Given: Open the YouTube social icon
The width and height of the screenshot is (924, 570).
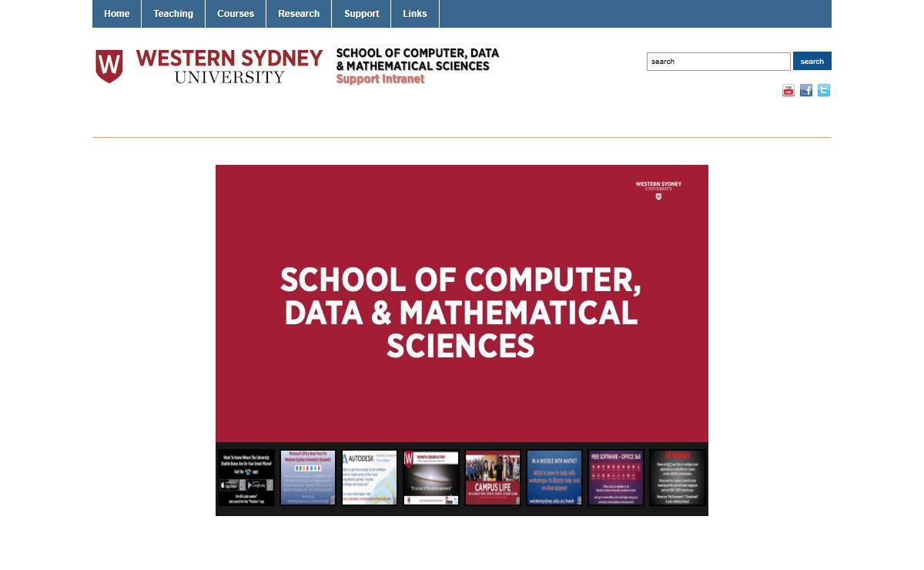Looking at the screenshot, I should (788, 90).
